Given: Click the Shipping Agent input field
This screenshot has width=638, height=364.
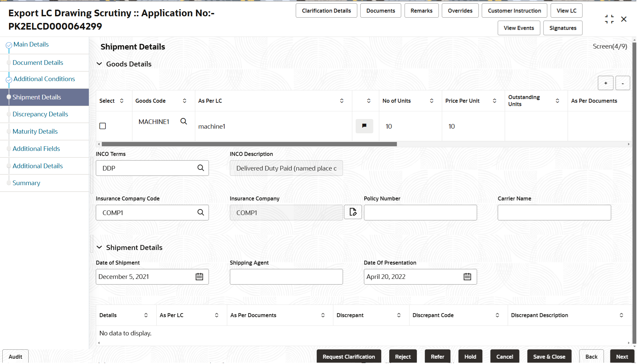Looking at the screenshot, I should click(x=286, y=277).
